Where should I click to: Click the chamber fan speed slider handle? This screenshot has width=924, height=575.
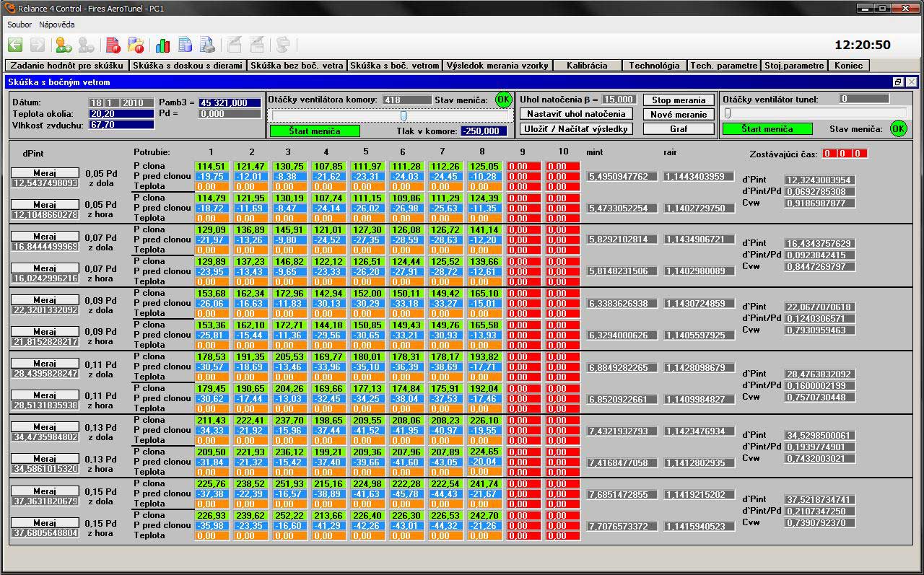point(404,115)
